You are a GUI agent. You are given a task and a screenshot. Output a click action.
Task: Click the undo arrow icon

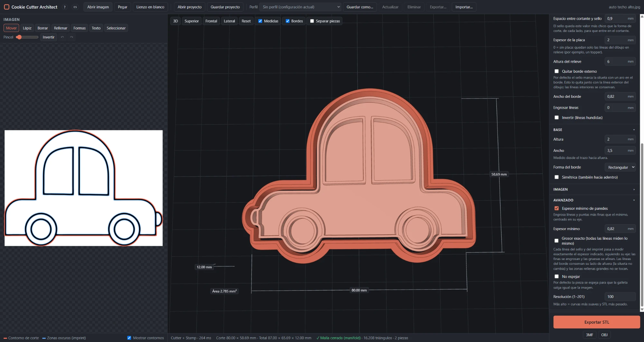tap(62, 37)
